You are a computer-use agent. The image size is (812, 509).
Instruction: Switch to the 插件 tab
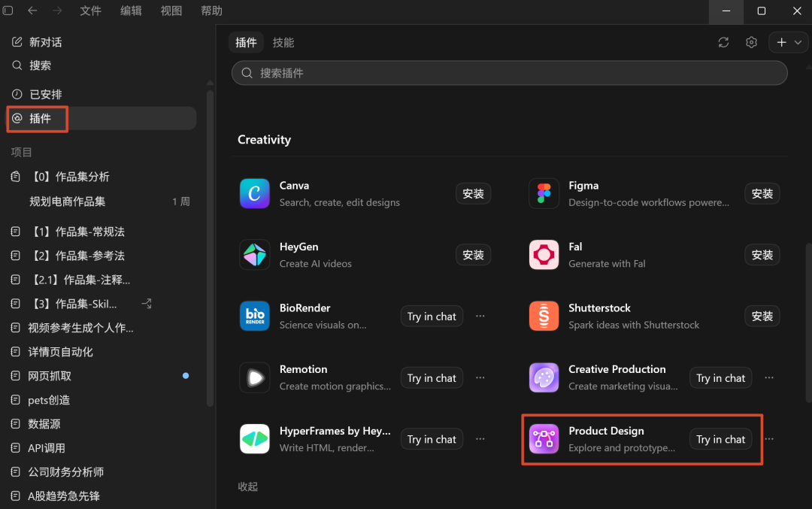pyautogui.click(x=246, y=42)
